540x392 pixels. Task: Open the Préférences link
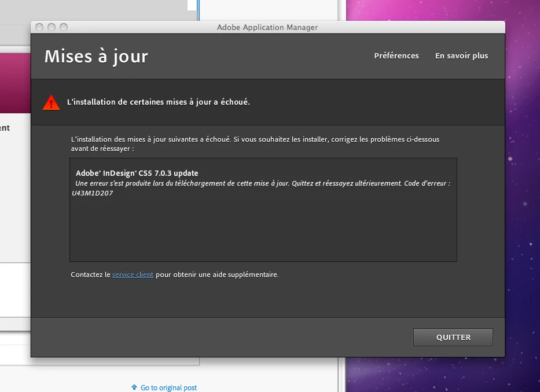[396, 56]
